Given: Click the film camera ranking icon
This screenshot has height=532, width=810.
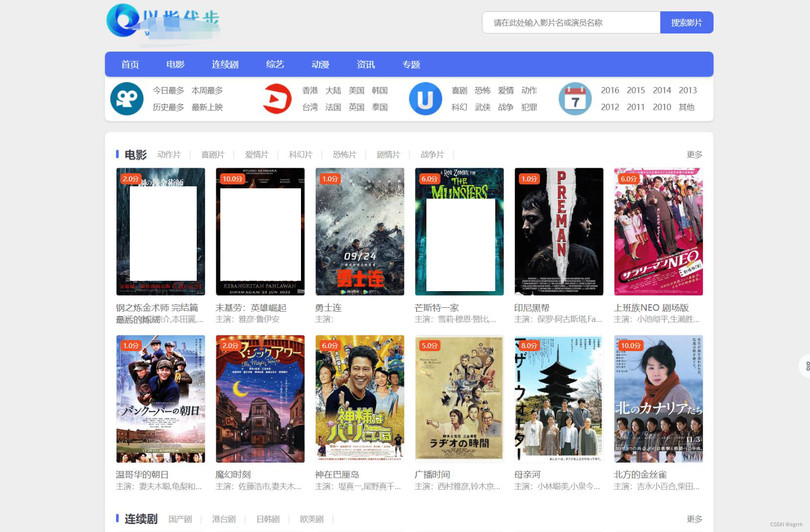Looking at the screenshot, I should click(127, 99).
